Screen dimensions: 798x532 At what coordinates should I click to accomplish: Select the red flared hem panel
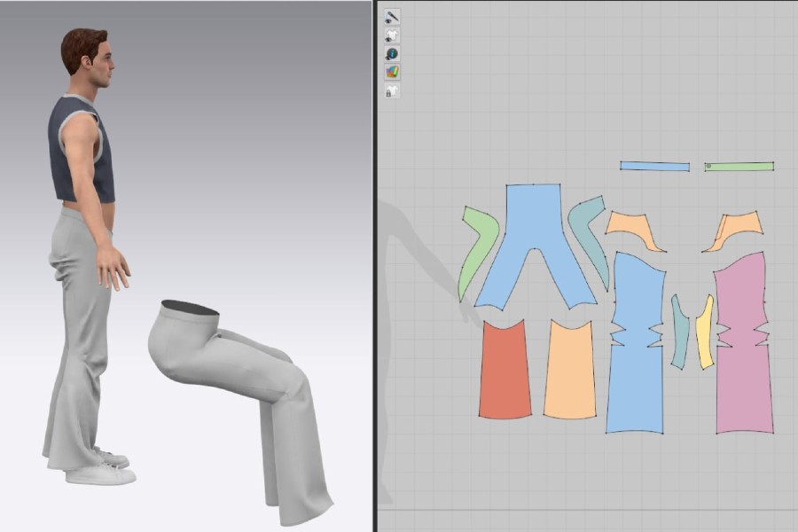pos(505,371)
